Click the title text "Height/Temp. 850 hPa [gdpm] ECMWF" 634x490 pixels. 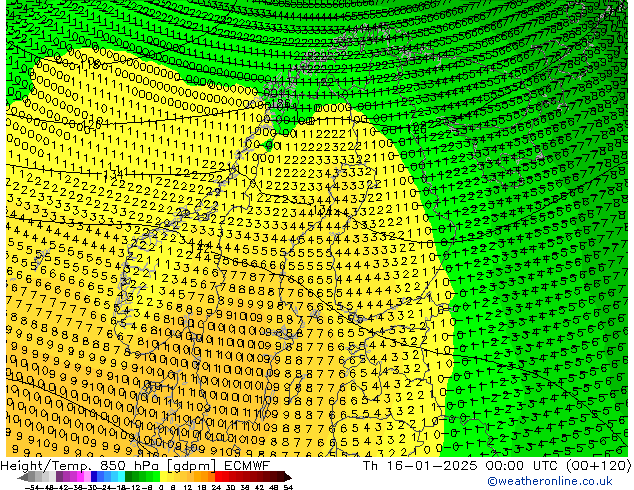(135, 466)
